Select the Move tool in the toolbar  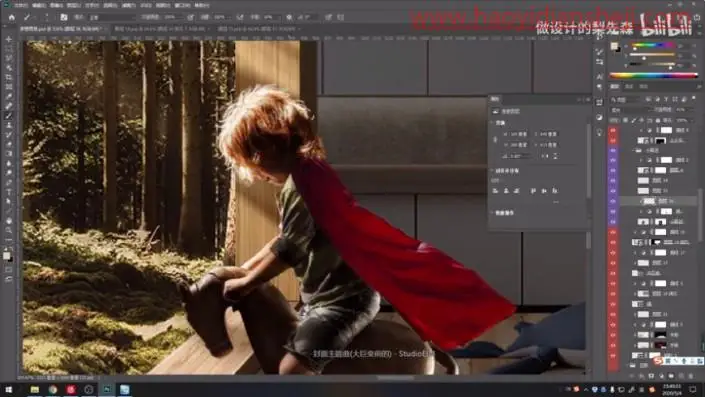coord(9,40)
